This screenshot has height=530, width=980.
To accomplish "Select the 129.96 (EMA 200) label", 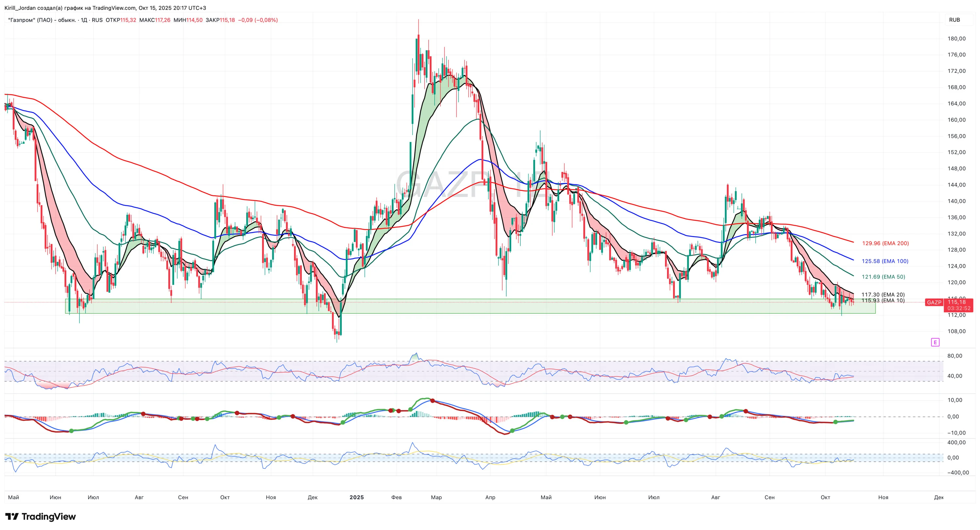I will pyautogui.click(x=885, y=243).
